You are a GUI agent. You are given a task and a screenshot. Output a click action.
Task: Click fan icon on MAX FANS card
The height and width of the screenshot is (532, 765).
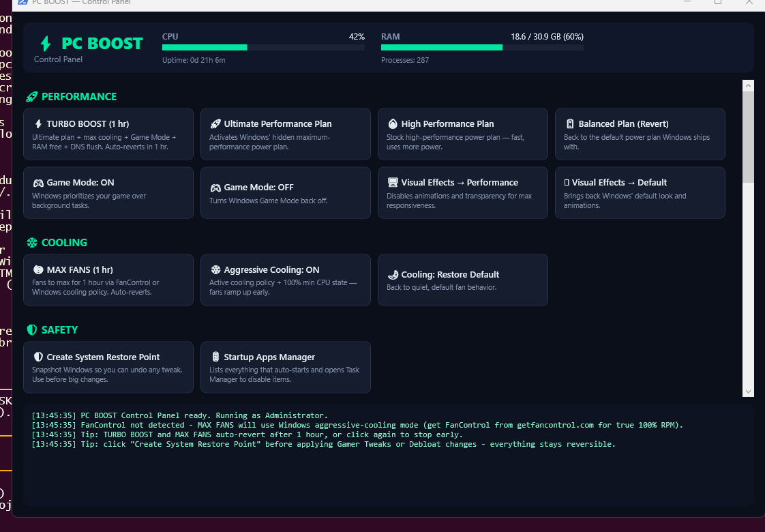coord(38,270)
